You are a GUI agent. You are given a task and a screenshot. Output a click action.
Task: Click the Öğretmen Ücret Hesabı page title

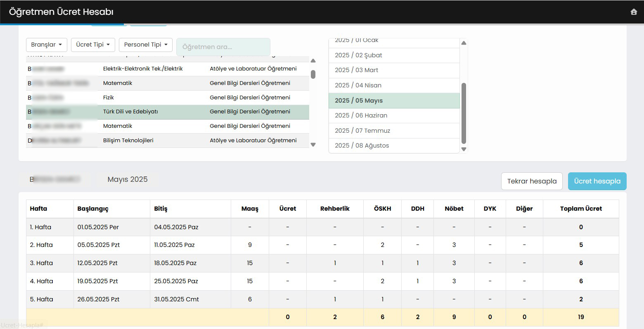(x=61, y=12)
